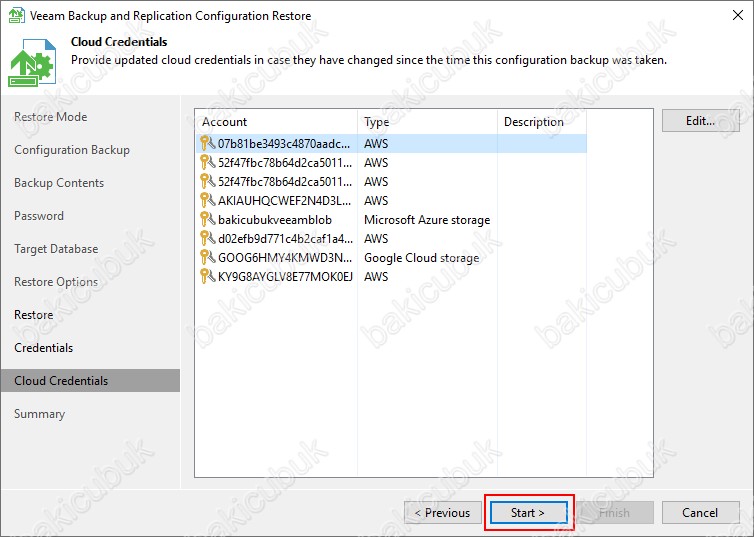Click key icon beside GOOG6HMY4KMWD3N account
Screen dimensions: 754x537
pos(208,258)
